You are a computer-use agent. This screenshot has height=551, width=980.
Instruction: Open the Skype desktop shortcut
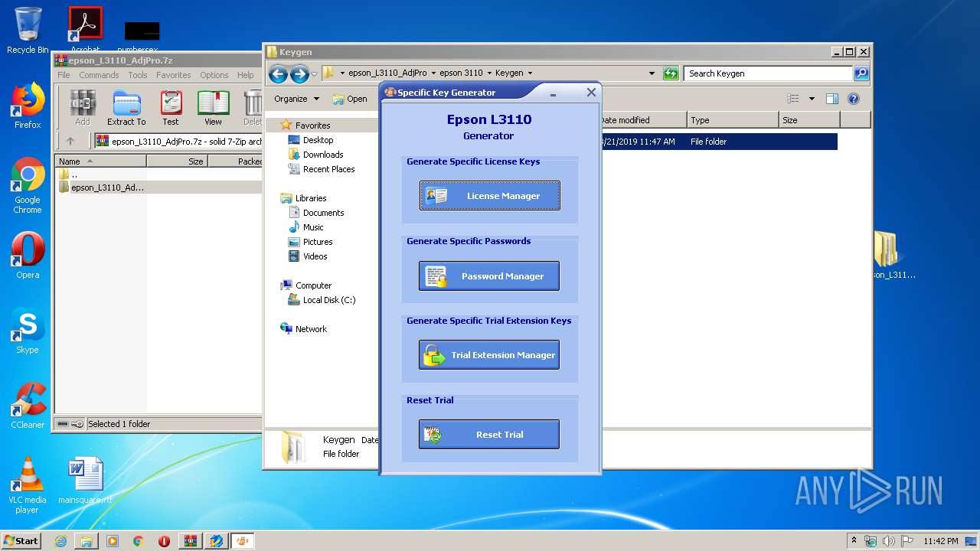point(28,331)
